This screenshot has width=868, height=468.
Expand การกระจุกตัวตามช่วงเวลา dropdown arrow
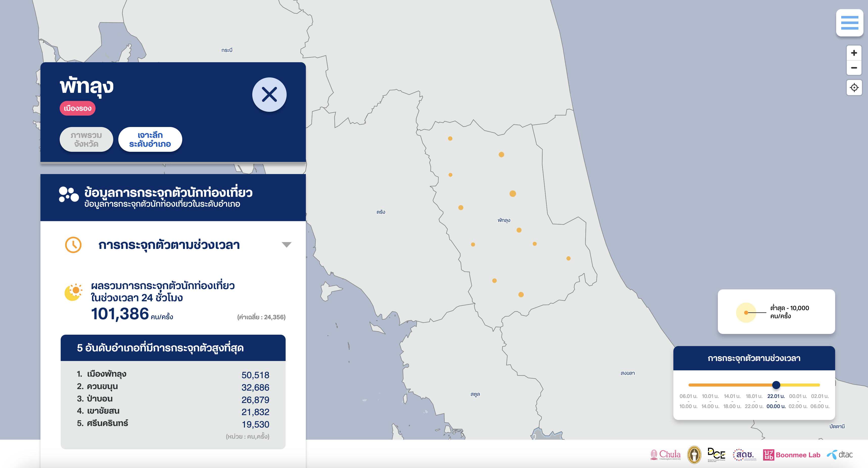(286, 245)
